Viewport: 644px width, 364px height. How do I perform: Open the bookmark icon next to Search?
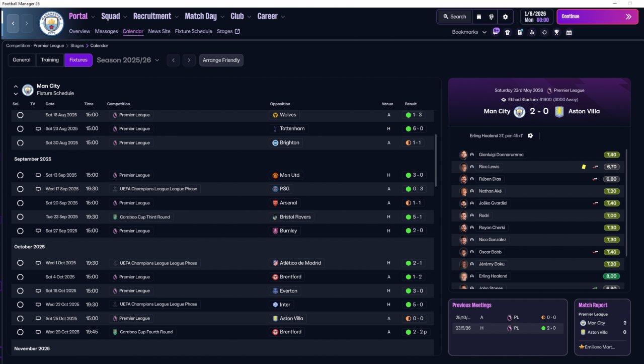point(479,17)
